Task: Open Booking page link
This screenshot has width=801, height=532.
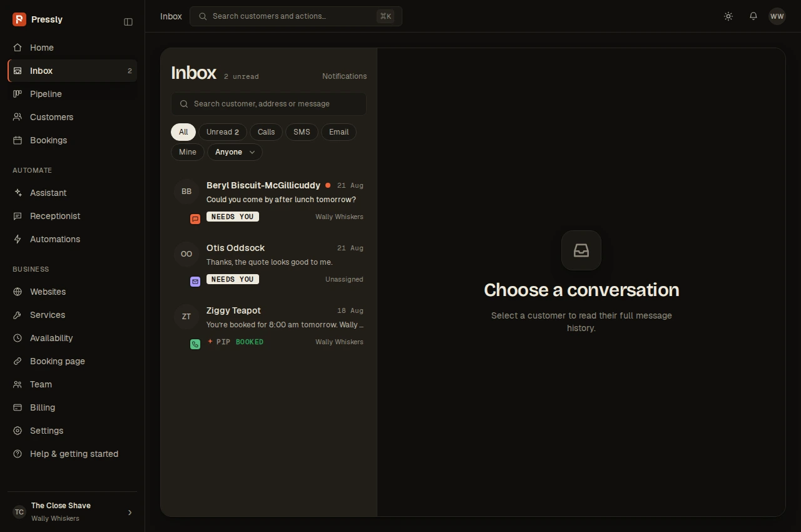Action: (x=73, y=361)
